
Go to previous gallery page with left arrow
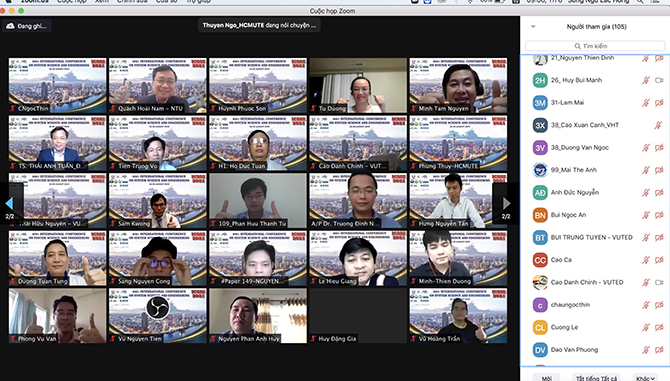pos(9,203)
